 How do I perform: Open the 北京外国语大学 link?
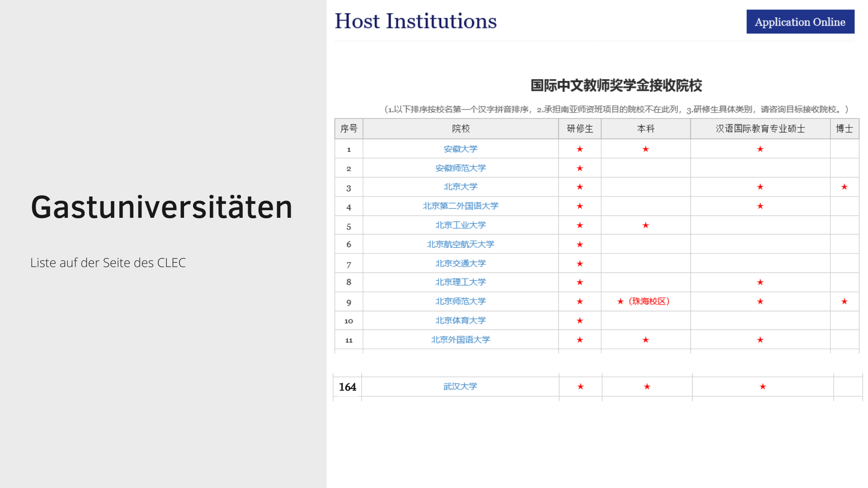coord(460,340)
